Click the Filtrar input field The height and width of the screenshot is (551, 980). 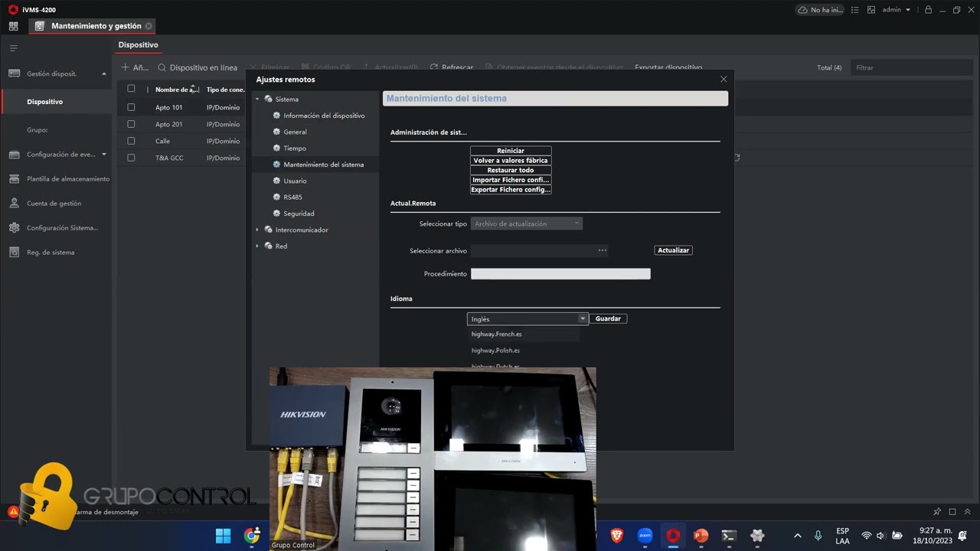pyautogui.click(x=911, y=67)
